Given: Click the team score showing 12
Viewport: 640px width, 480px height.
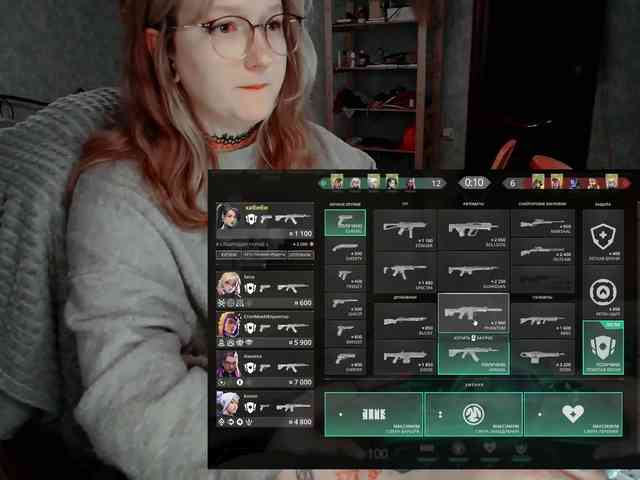Looking at the screenshot, I should 436,183.
